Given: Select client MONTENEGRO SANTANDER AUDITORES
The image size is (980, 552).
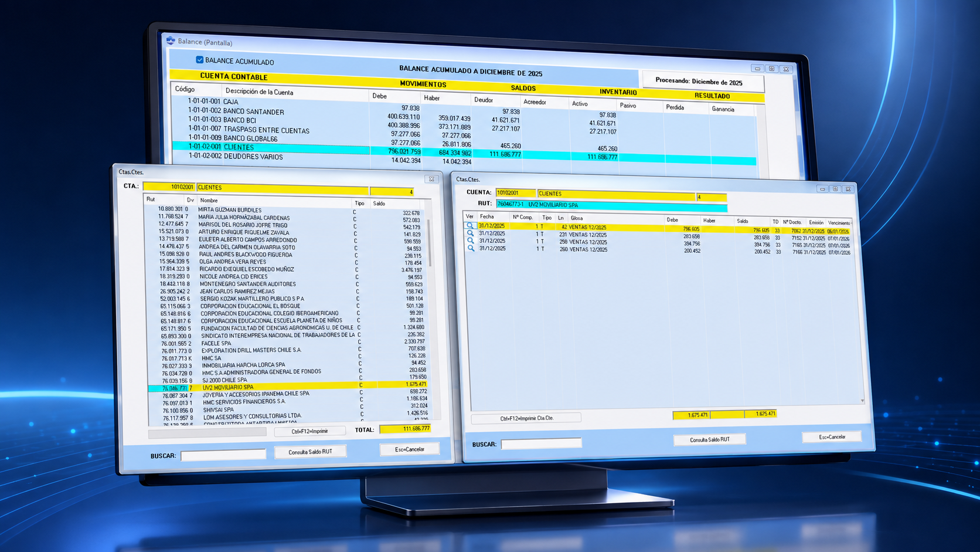Looking at the screenshot, I should [x=287, y=284].
